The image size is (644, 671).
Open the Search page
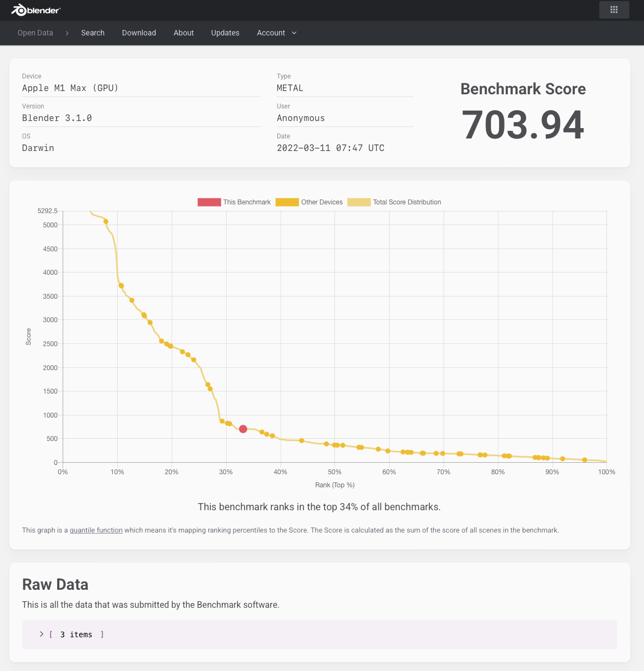pos(93,33)
